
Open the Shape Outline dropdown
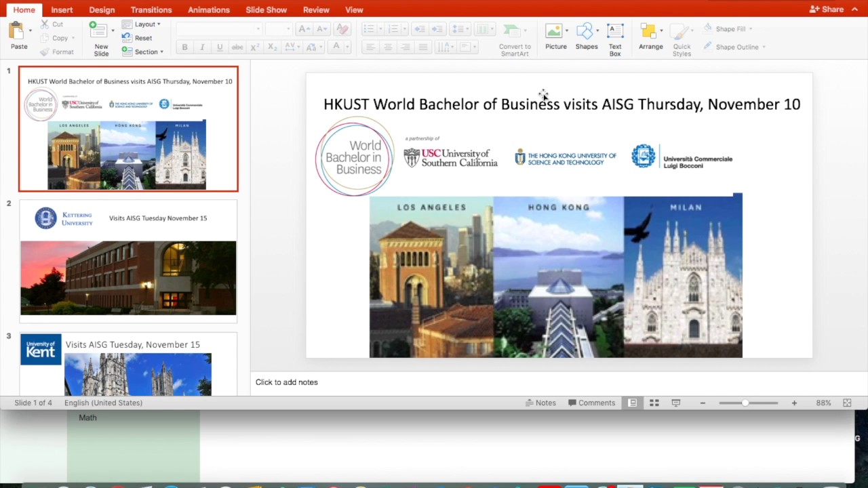coord(734,47)
